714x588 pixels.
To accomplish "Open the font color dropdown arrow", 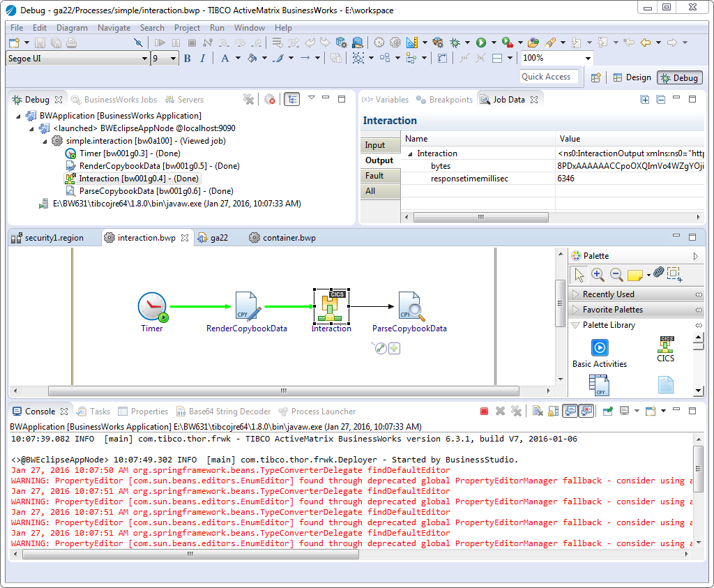I will (x=238, y=59).
